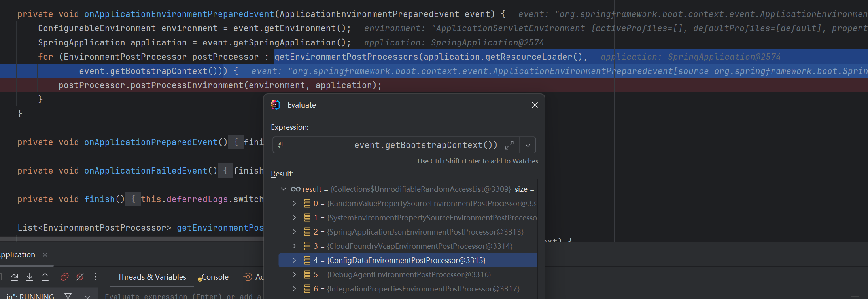Expand the folded body of onApplicationFailedEvent
868x299 pixels.
(225, 171)
